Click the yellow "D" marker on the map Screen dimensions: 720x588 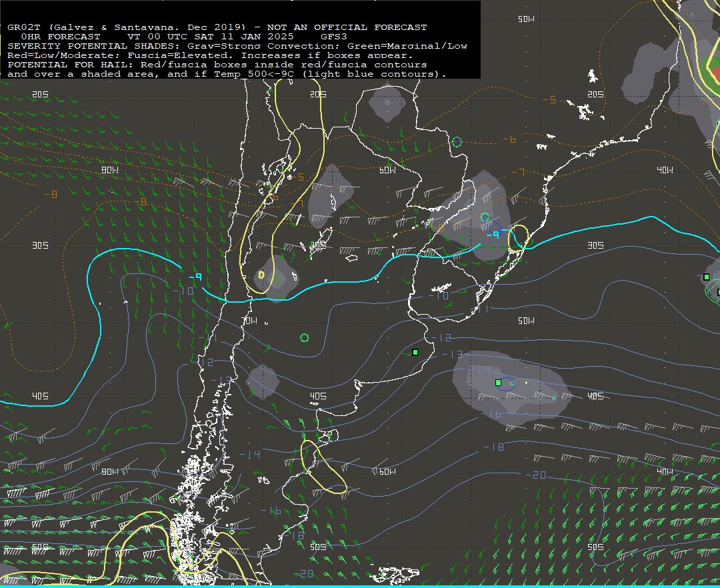click(261, 275)
